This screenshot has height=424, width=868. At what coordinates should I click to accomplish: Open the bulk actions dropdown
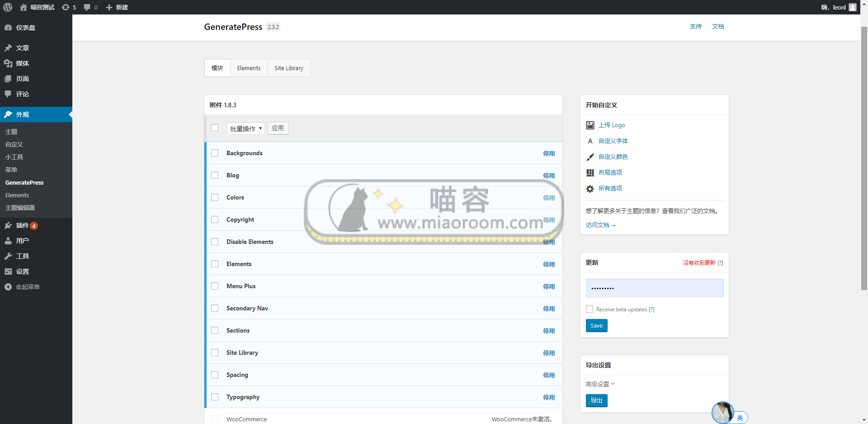(245, 129)
